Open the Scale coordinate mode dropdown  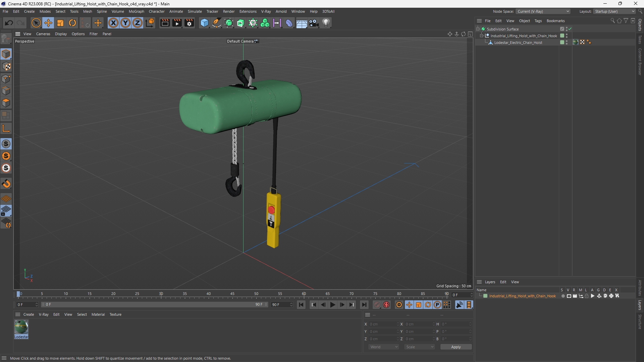(x=419, y=347)
